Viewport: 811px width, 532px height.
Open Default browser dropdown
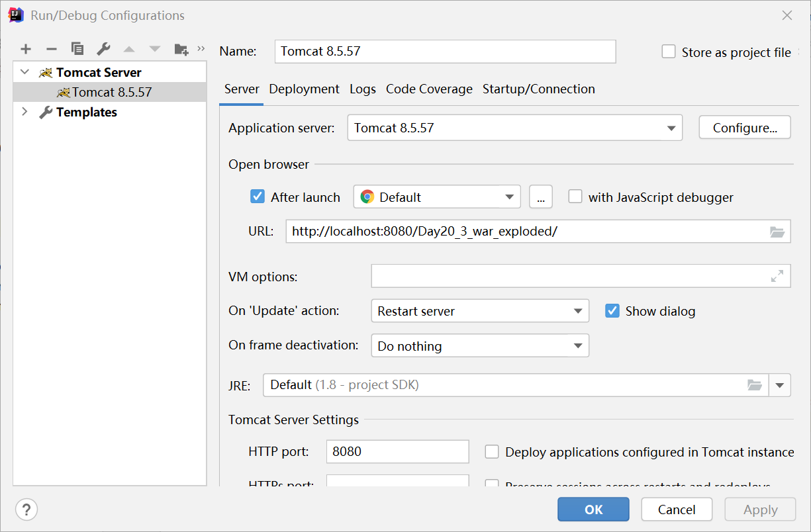point(437,197)
